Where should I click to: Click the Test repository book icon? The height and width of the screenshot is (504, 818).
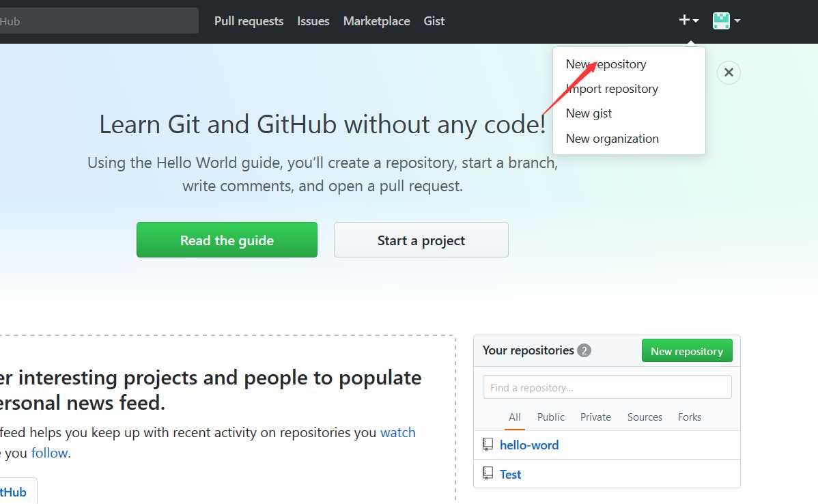coord(488,474)
